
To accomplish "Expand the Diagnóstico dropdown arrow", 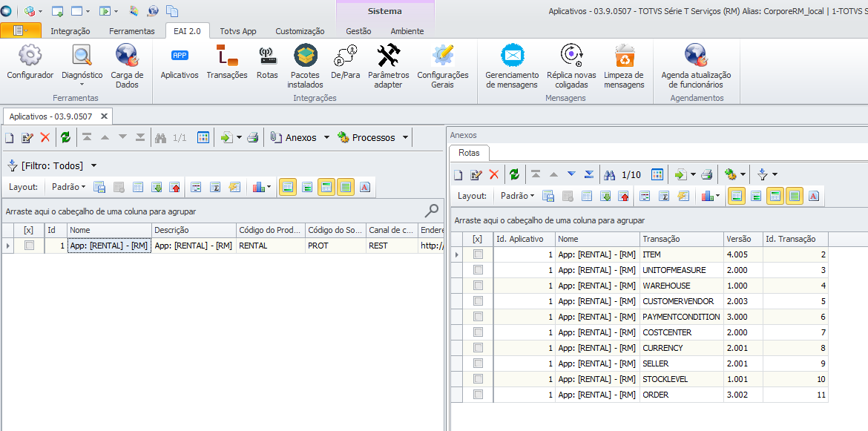I will click(82, 85).
